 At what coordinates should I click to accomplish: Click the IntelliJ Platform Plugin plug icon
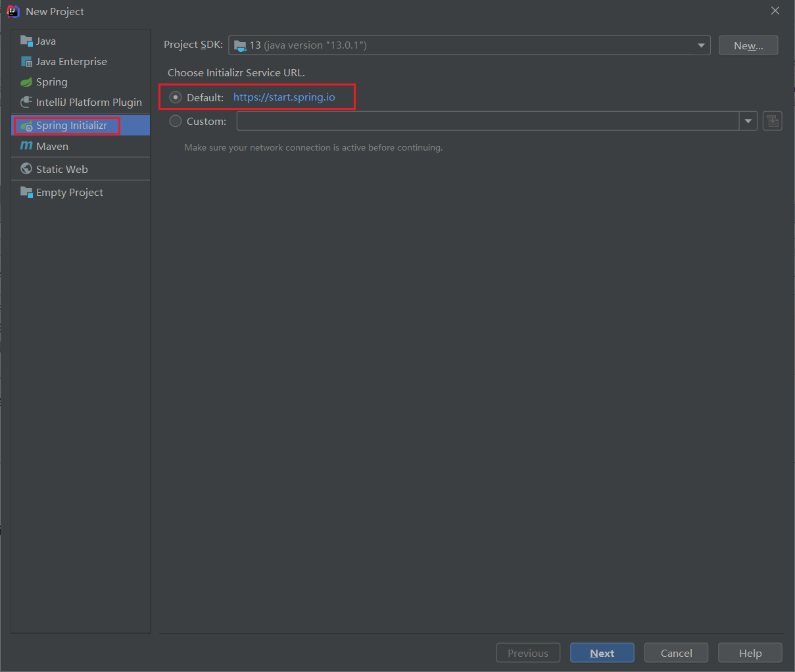26,102
